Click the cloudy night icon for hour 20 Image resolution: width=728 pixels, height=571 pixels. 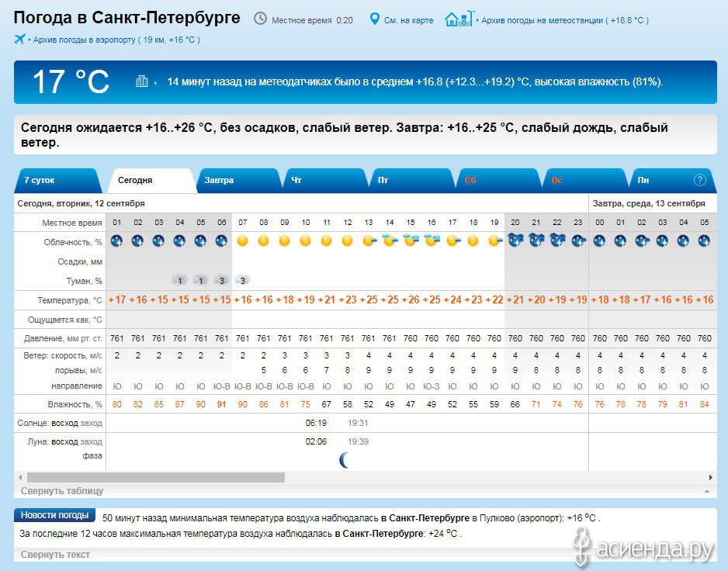(515, 241)
